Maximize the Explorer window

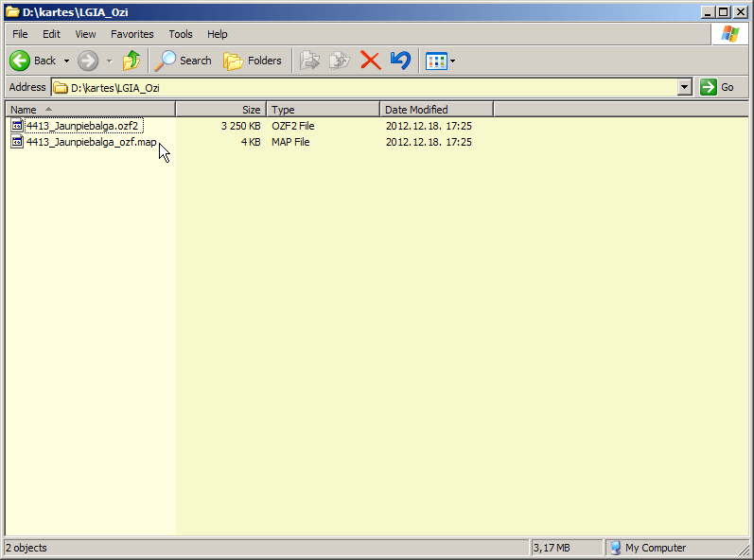point(723,12)
